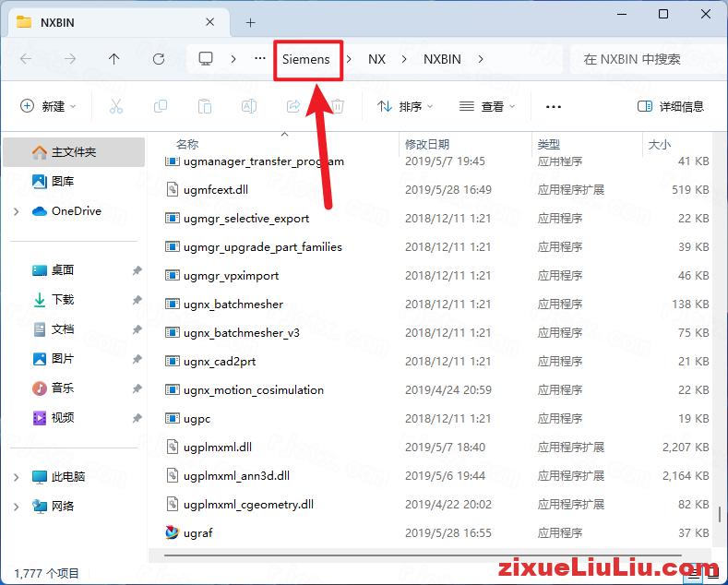Screen dimensions: 728x585
Task: Click the vertical scrollbar thumb
Action: click(719, 514)
